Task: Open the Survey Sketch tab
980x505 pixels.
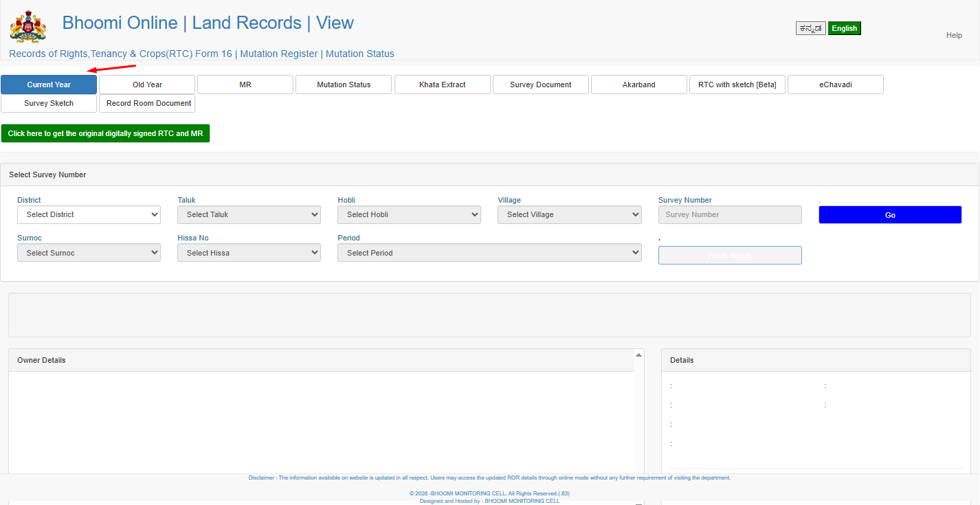Action: pyautogui.click(x=49, y=103)
